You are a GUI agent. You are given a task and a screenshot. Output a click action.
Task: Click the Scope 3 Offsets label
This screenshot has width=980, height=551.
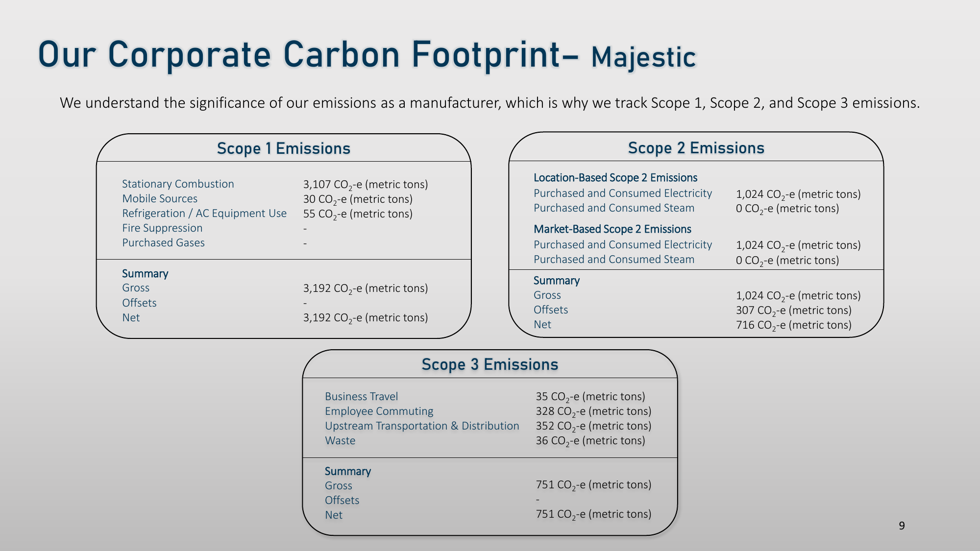point(342,501)
